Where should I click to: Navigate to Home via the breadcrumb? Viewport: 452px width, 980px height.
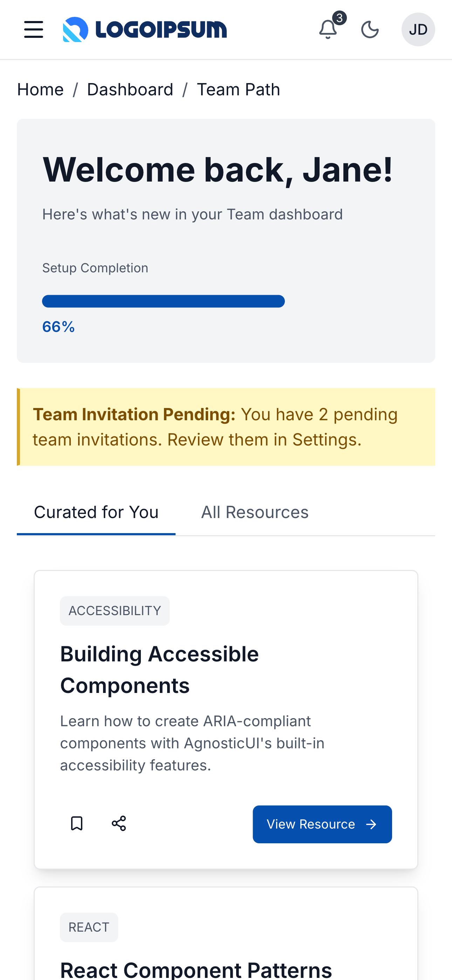(40, 89)
